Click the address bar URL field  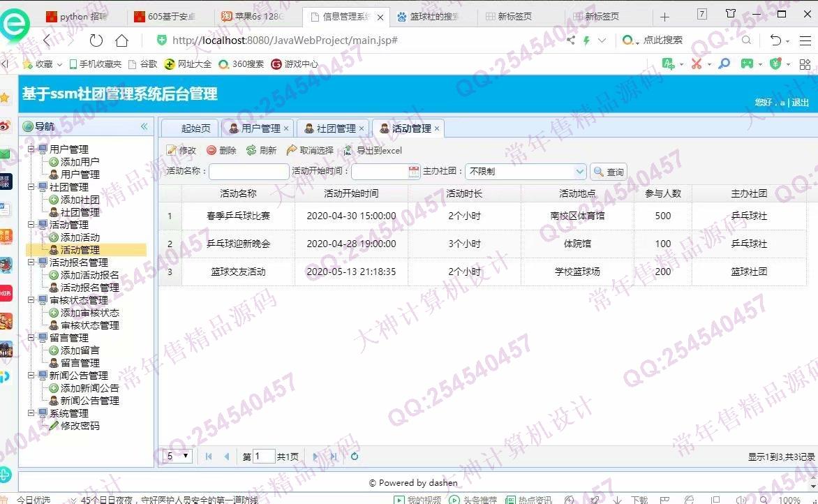[285, 40]
